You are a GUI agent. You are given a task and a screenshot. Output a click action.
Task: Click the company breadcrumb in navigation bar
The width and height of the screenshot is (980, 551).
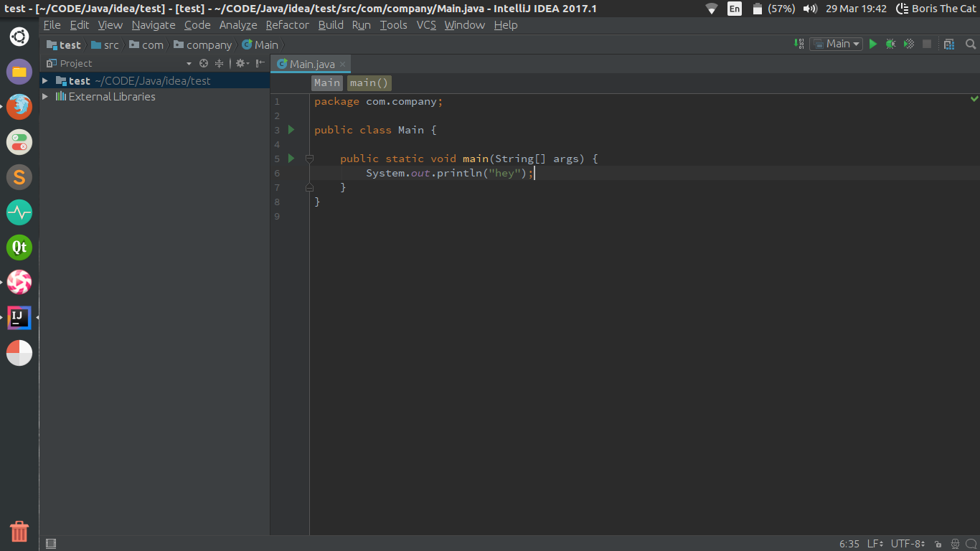[x=209, y=44]
